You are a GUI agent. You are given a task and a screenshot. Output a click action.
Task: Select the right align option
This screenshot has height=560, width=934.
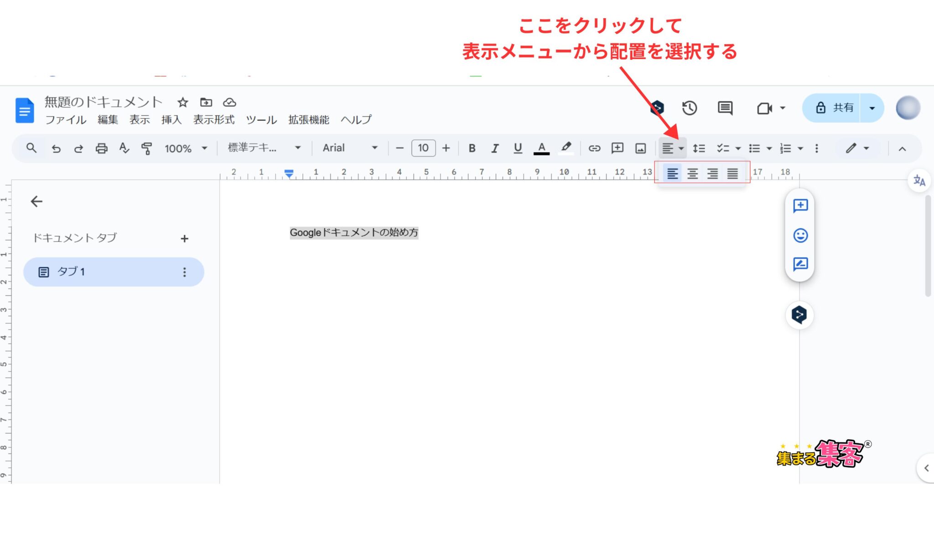(x=712, y=174)
